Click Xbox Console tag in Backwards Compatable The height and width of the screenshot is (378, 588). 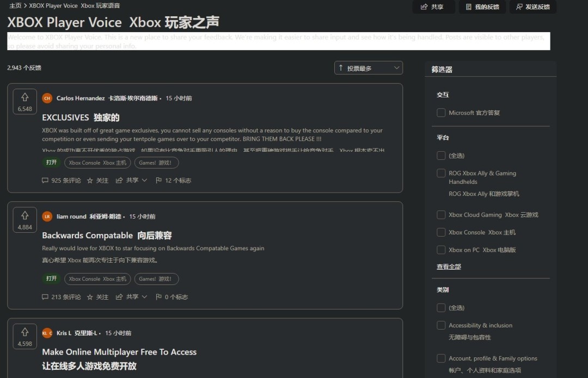pos(97,278)
